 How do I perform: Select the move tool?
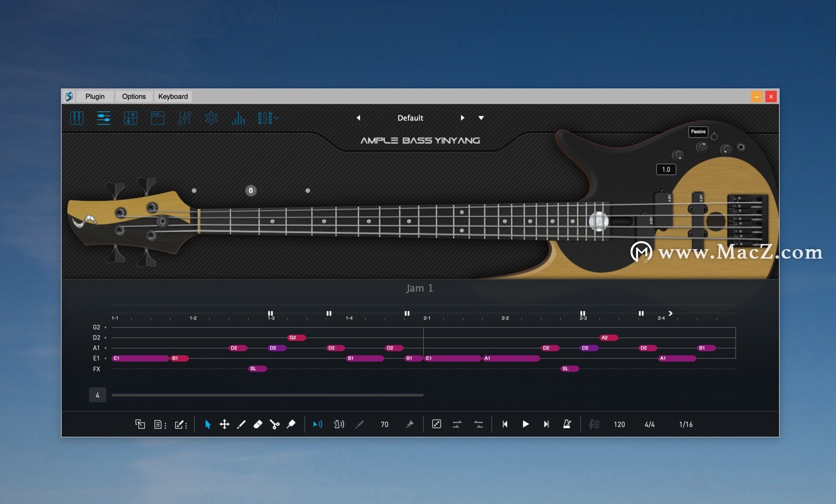225,424
